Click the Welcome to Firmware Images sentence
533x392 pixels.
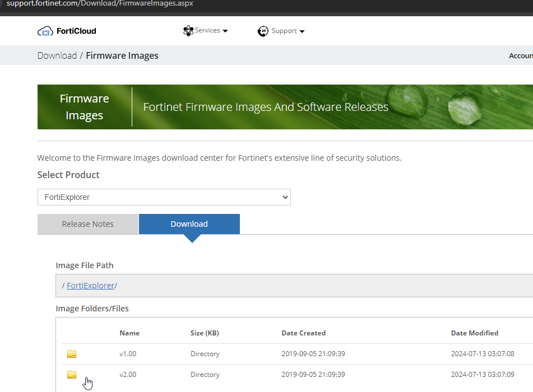(x=219, y=158)
